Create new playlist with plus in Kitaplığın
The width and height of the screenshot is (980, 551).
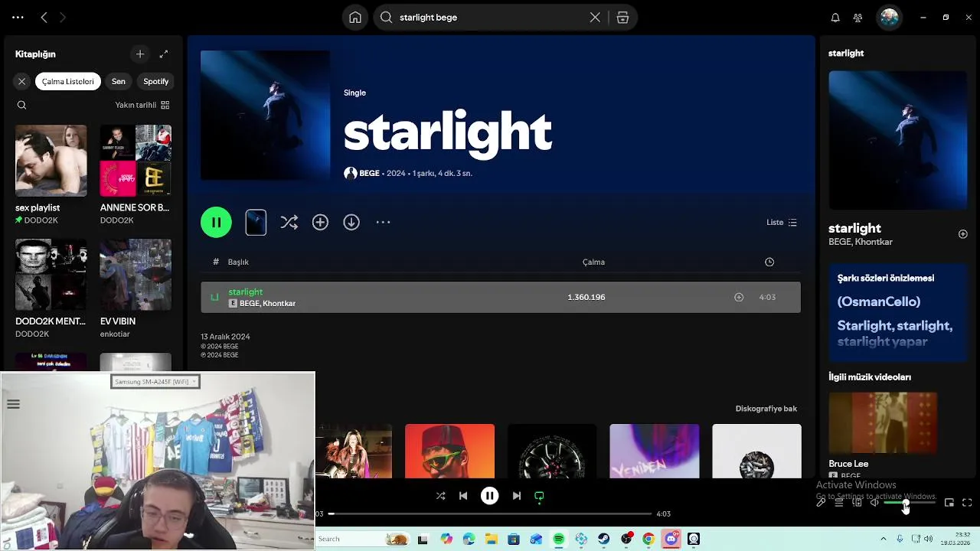click(x=139, y=54)
